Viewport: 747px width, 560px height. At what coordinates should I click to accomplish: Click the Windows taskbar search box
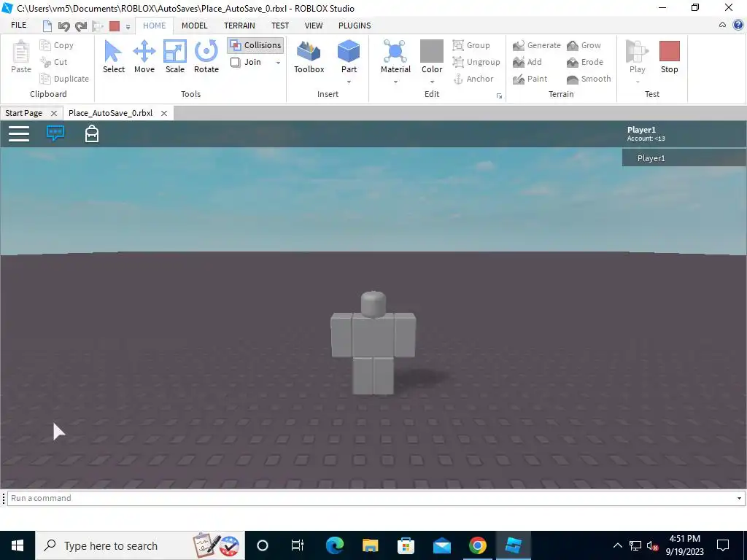pyautogui.click(x=140, y=545)
